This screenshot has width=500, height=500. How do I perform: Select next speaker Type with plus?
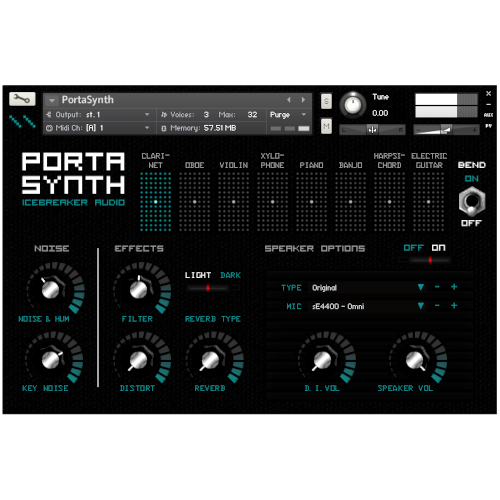[x=454, y=287]
